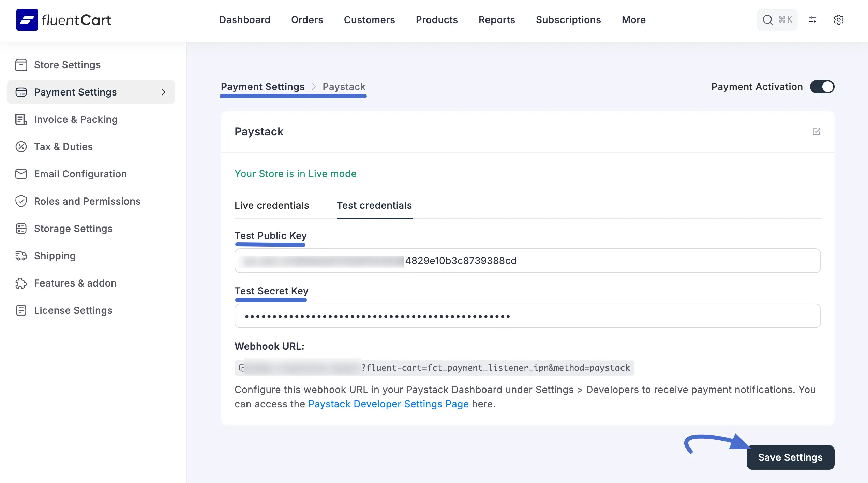Click the edit pencil icon on Paystack card
Viewport: 868px width, 483px height.
[x=817, y=131]
